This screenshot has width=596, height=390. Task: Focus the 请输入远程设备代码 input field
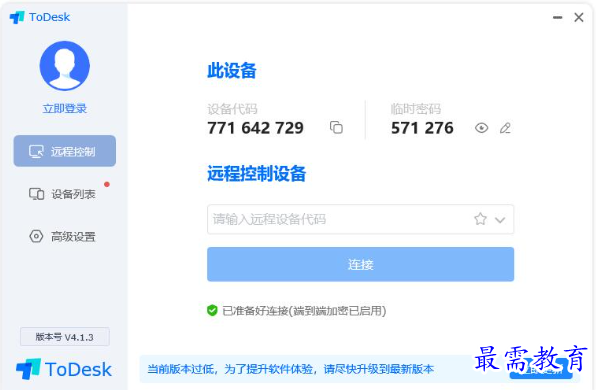coord(360,219)
